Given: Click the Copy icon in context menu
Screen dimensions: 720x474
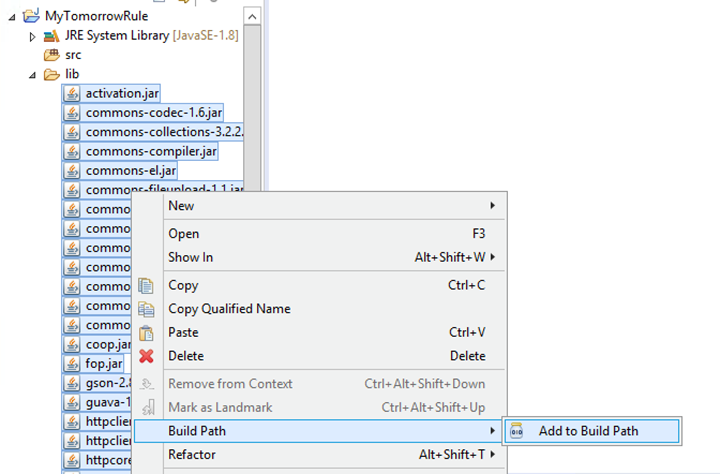Looking at the screenshot, I should [146, 285].
